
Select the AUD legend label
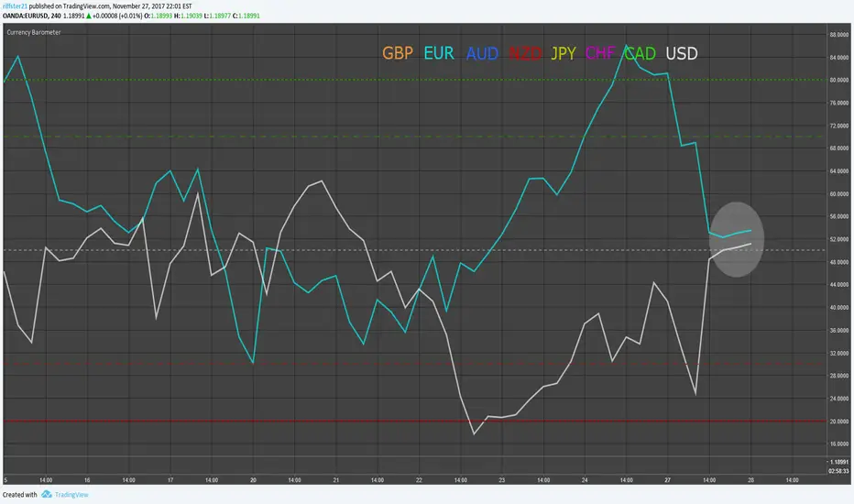click(x=482, y=53)
